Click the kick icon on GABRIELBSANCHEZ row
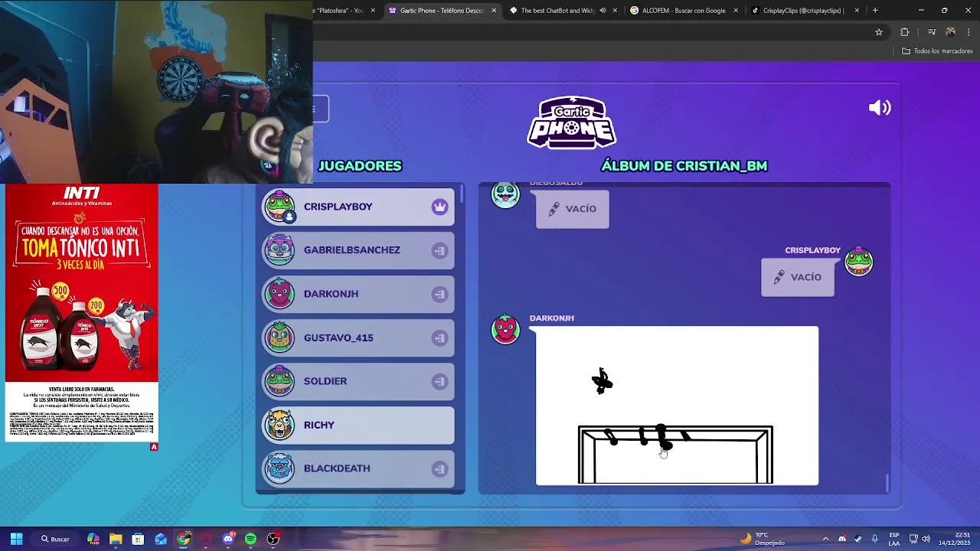Screen dimensions: 980x551 coord(439,250)
